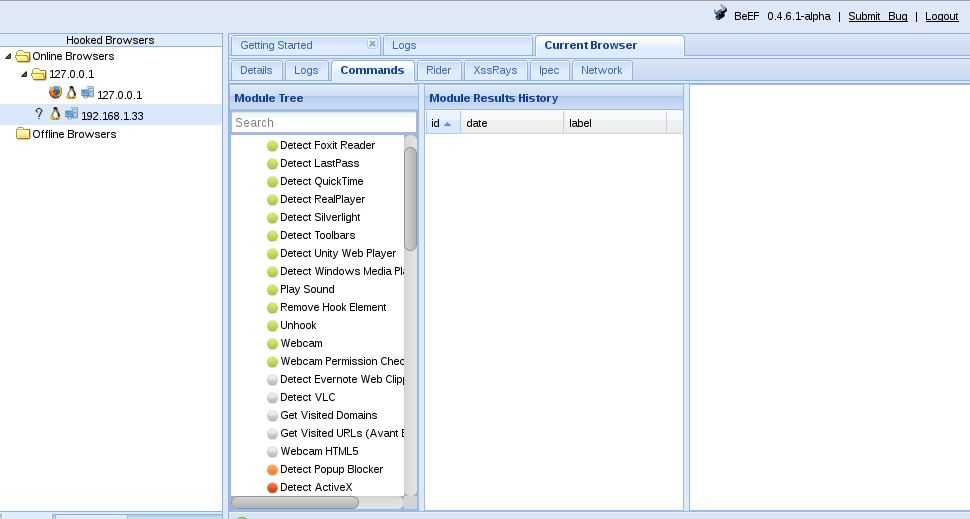
Task: Click Linux penguin icon in 192.168.1.33 row
Action: [55, 114]
